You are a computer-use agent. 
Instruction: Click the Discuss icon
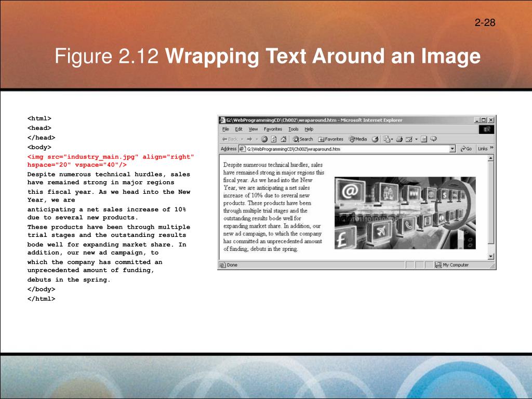coord(424,139)
